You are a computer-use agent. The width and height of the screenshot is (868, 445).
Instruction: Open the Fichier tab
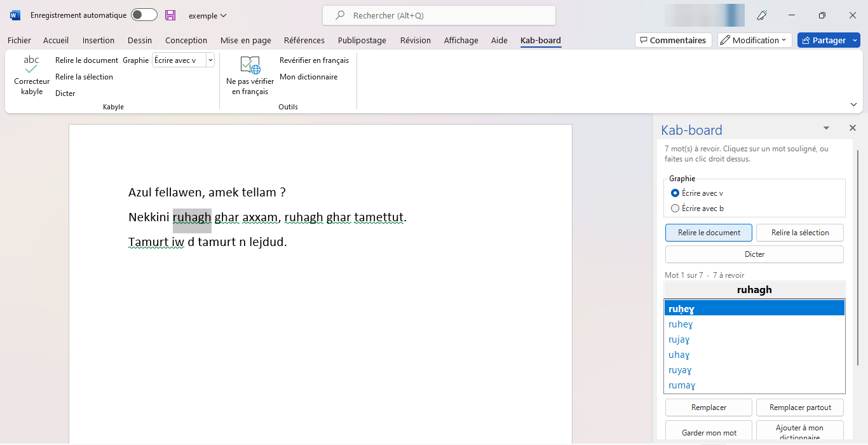point(19,40)
